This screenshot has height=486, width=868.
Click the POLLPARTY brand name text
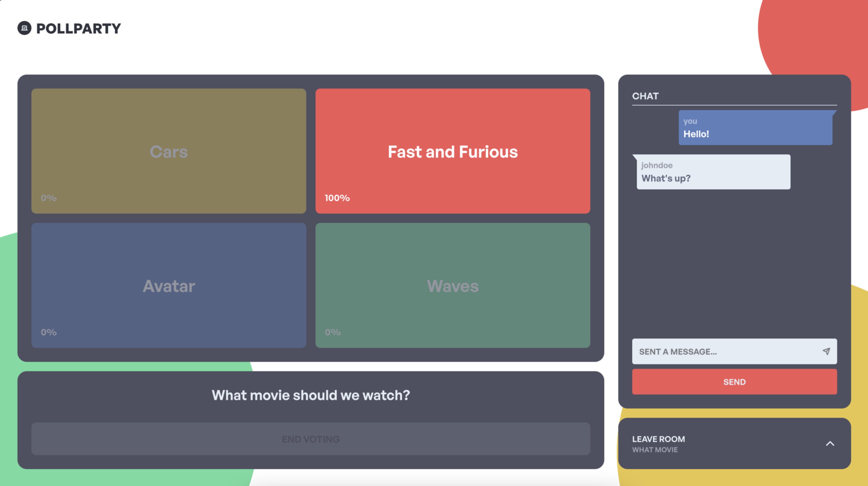click(x=79, y=29)
